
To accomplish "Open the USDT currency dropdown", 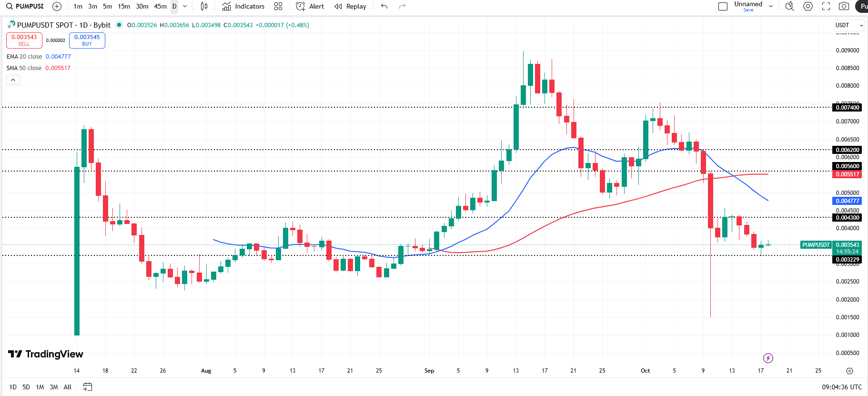I will tap(849, 25).
